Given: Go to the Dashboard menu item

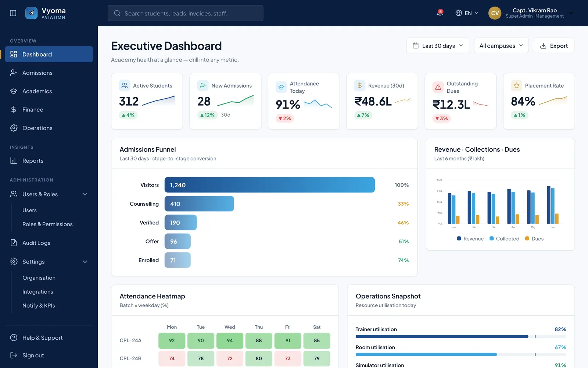Looking at the screenshot, I should (49, 54).
